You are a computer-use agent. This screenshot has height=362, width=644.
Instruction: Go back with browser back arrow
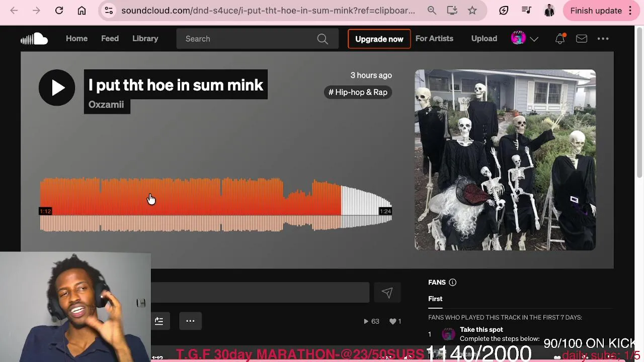point(14,11)
